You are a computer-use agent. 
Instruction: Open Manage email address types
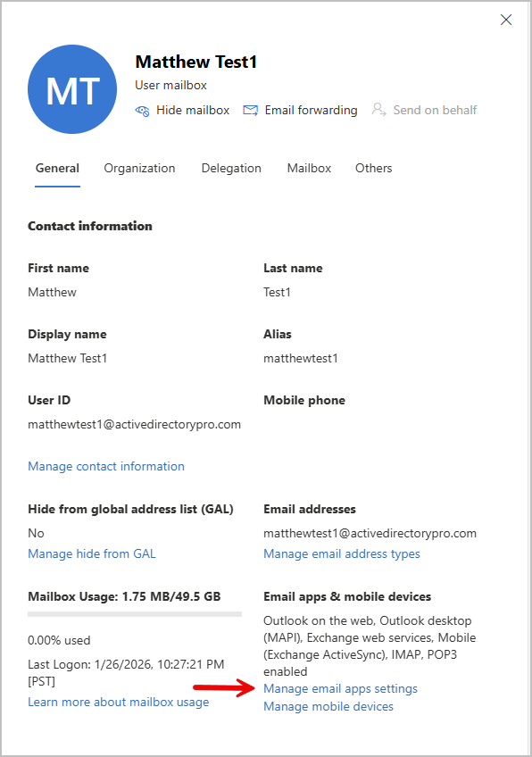coord(342,553)
